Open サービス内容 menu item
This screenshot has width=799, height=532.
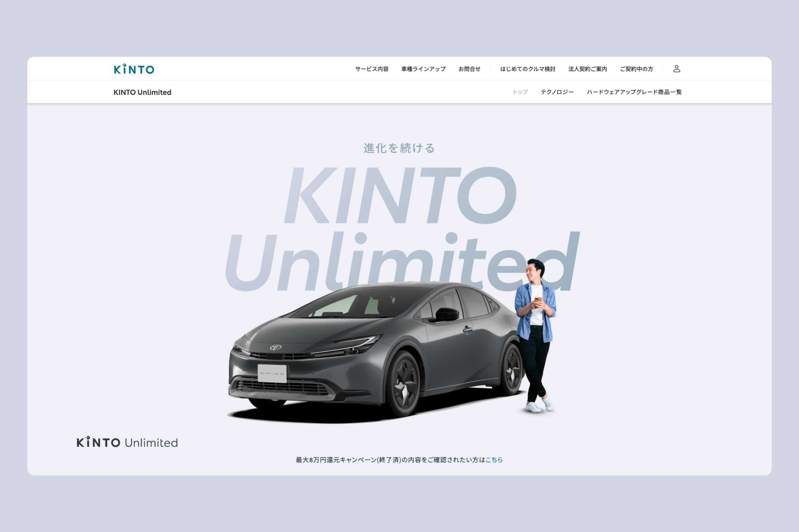pyautogui.click(x=372, y=69)
